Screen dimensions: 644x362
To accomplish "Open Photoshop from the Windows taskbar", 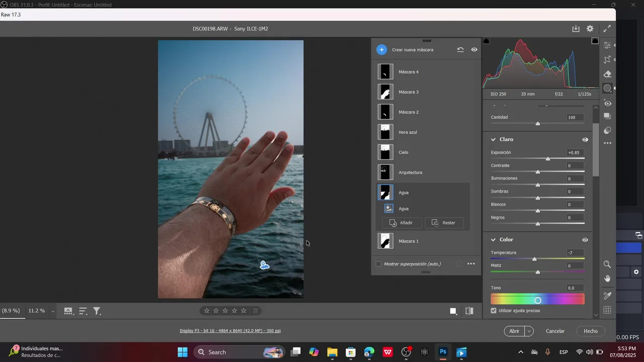I will point(443,352).
